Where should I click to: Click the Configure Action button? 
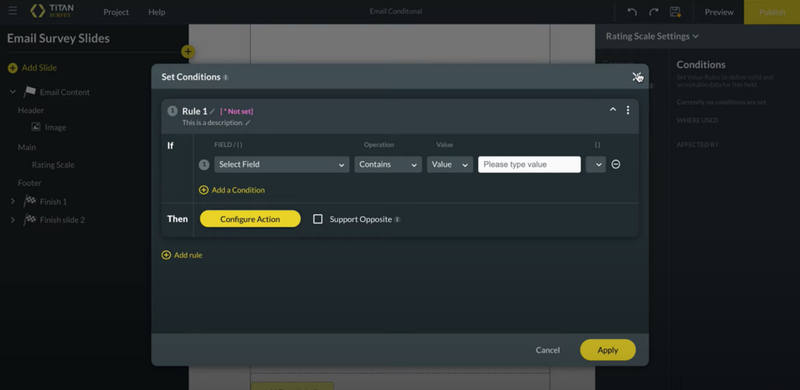click(x=250, y=219)
